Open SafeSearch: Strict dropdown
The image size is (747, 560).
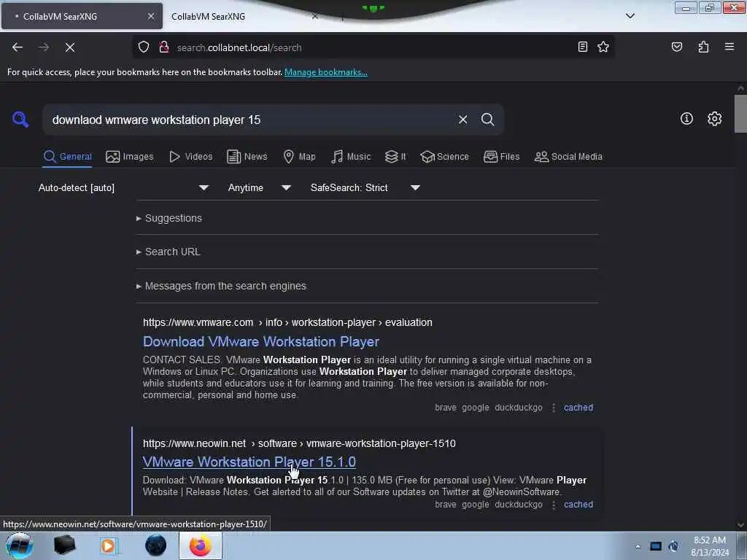click(x=365, y=187)
